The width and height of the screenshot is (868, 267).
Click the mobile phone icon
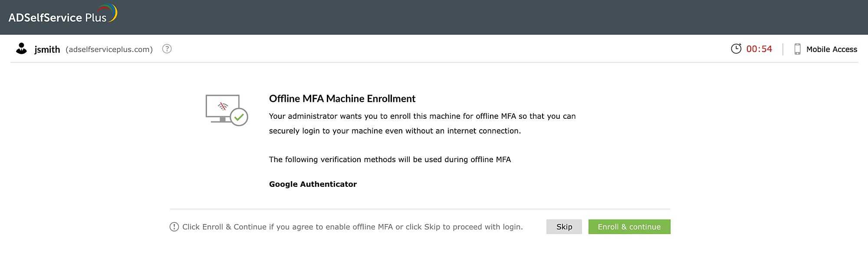point(797,49)
